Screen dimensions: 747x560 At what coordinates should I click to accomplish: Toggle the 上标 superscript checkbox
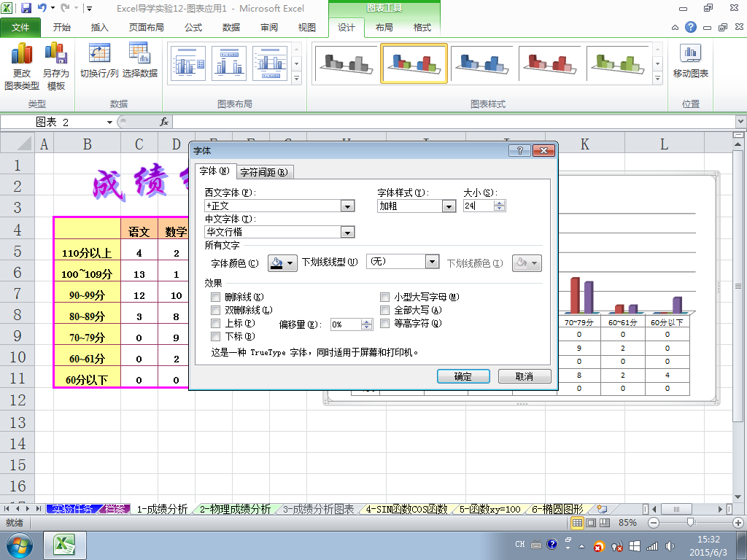point(215,324)
